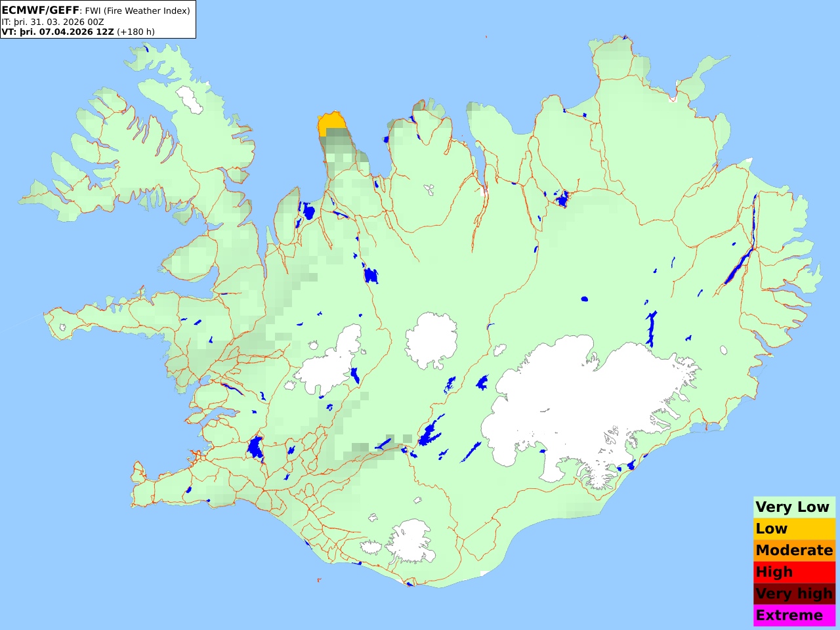840x630 pixels.
Task: Click the orange Low-risk area on the north coast
Action: click(332, 123)
